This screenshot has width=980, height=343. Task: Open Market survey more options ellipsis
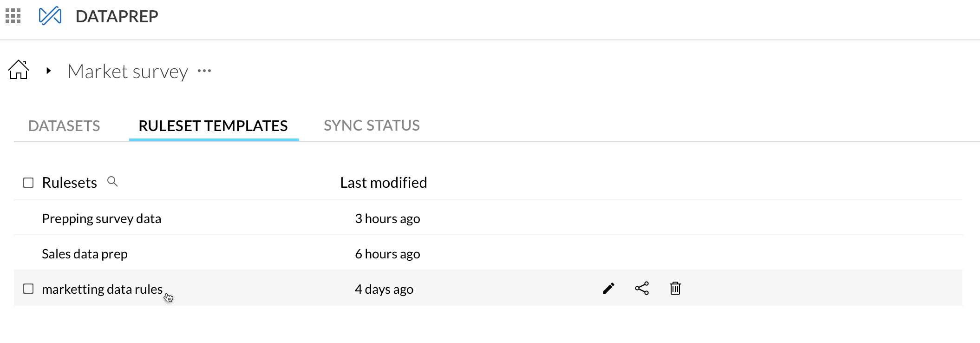[204, 71]
